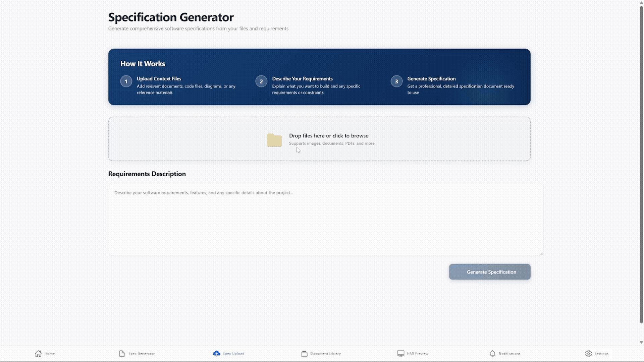The width and height of the screenshot is (644, 362).
Task: Click the scrollbar down arrow
Action: (x=641, y=343)
